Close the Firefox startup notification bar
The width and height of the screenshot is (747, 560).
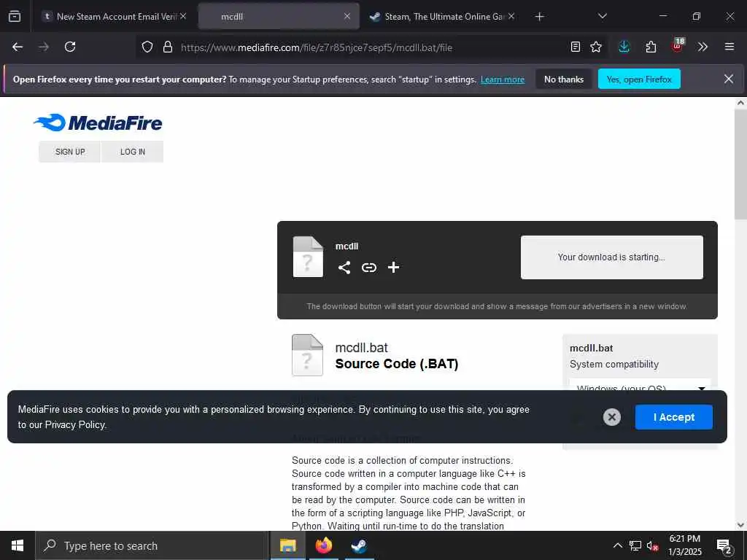pyautogui.click(x=729, y=79)
